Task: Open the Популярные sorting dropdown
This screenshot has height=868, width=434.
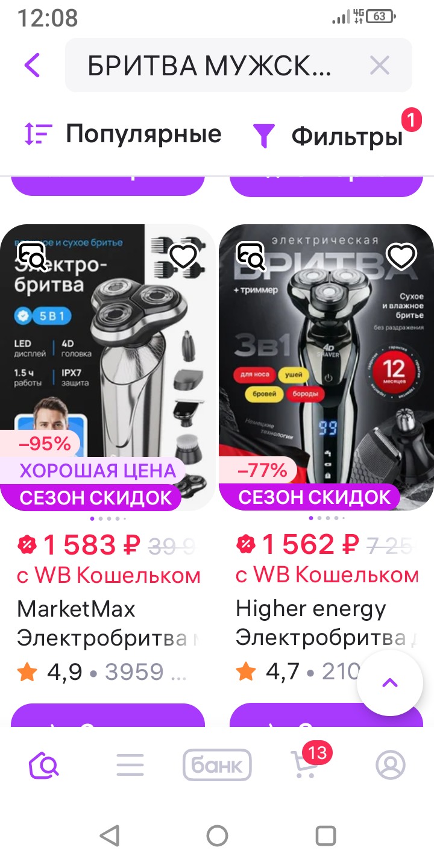Action: click(143, 134)
